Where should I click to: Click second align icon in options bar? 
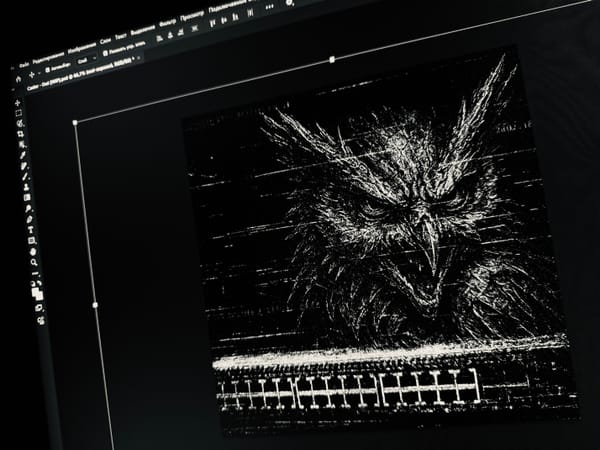click(x=170, y=35)
